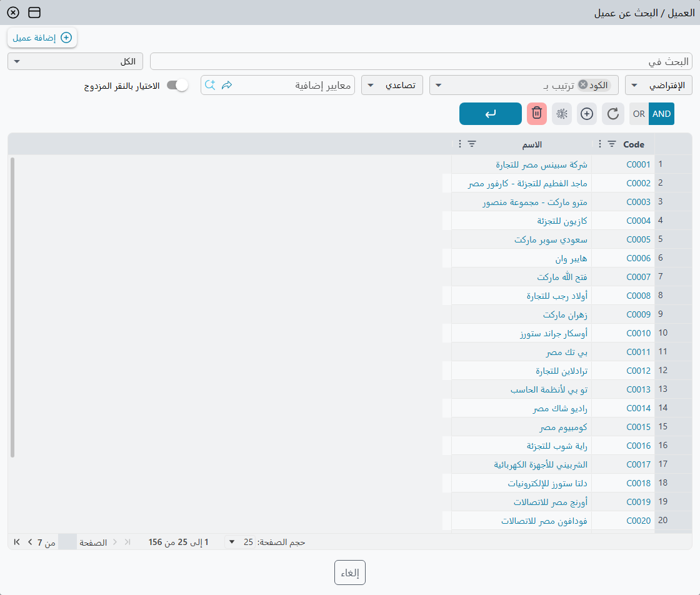Select دلتا ستورز للإلكترونيات customer
The image size is (700, 595).
click(x=547, y=483)
